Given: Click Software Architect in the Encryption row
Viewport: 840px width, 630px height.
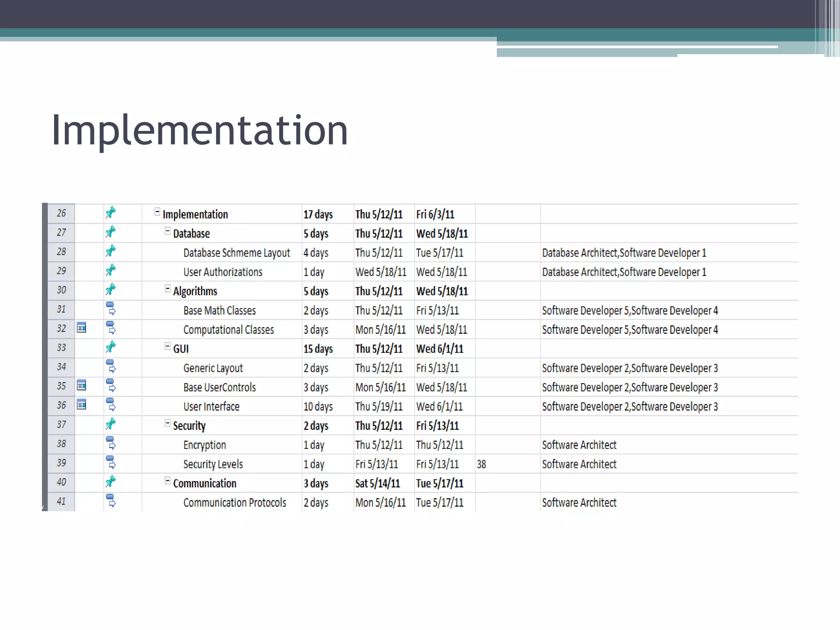Looking at the screenshot, I should [579, 445].
